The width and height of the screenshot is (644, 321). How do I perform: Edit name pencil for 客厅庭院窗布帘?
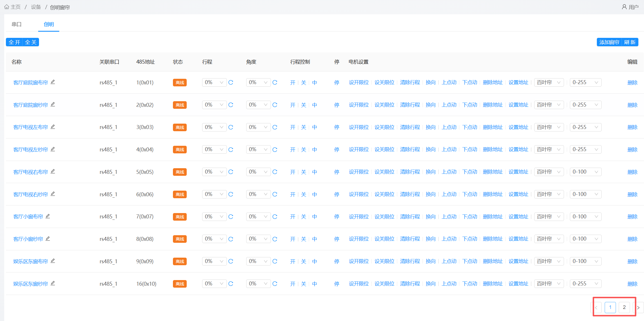[53, 82]
